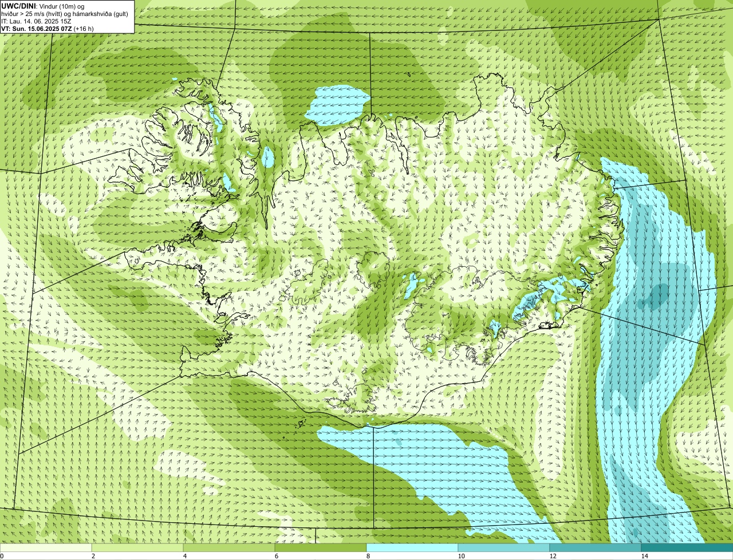This screenshot has height=560, width=733.
Task: Click the 'hviður > 25 m/s (hvítt)' description line
Action: [x=65, y=13]
